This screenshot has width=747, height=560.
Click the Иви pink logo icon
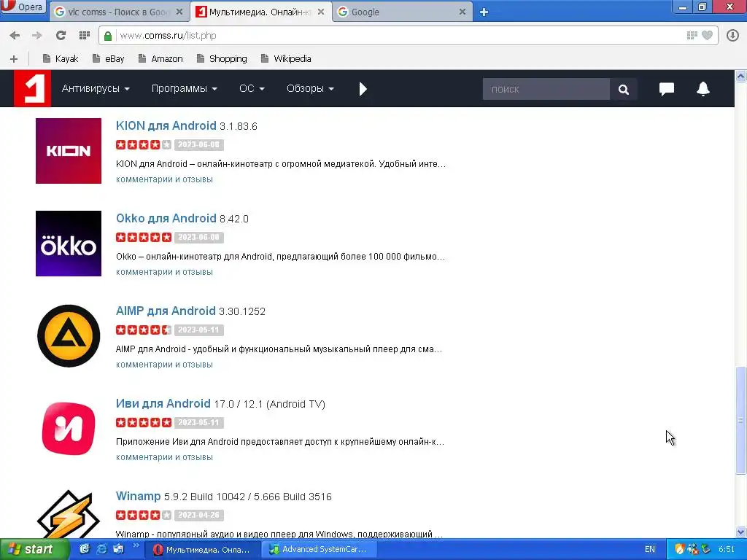point(69,429)
